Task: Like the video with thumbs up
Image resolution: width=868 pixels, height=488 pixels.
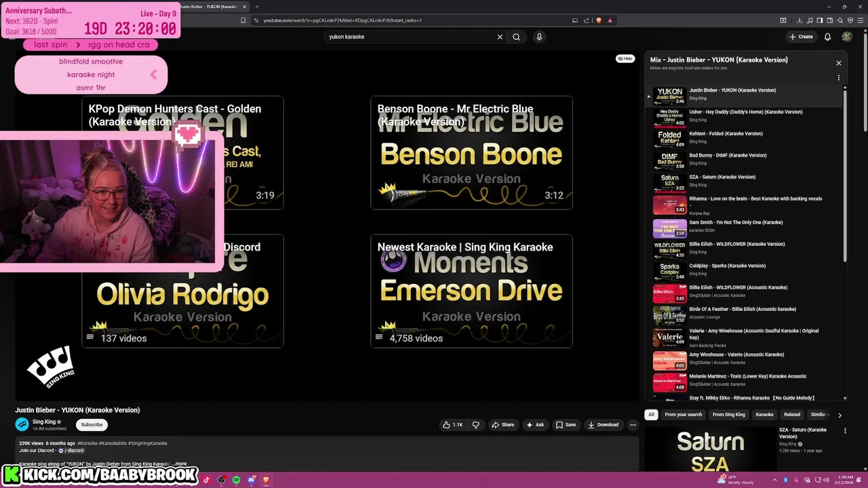Action: coord(452,425)
